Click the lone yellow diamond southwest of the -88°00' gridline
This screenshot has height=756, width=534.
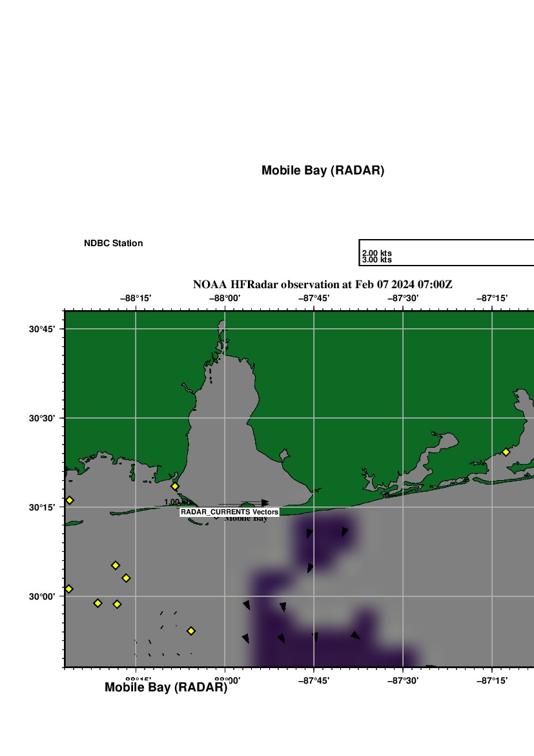tap(191, 631)
